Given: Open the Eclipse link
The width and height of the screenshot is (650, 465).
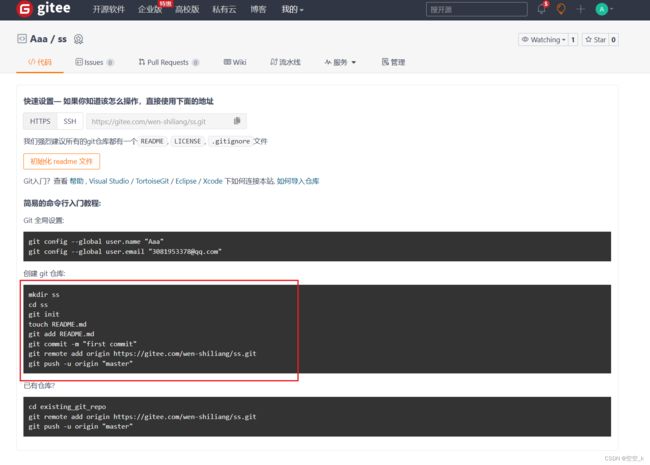Looking at the screenshot, I should pos(186,181).
